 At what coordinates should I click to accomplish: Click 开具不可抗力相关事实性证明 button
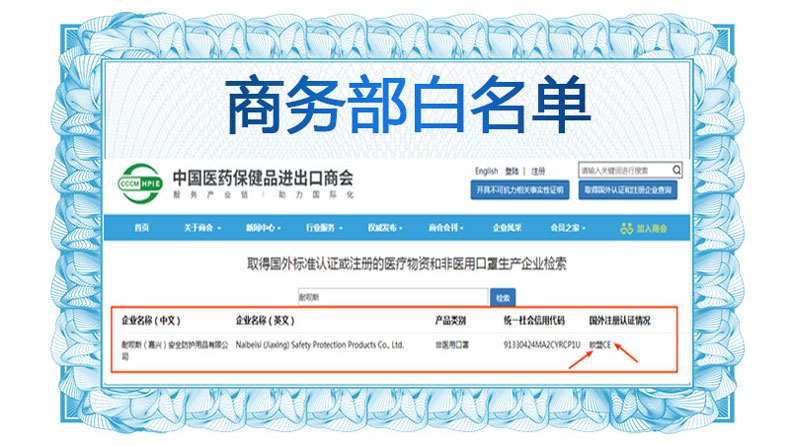tap(519, 189)
